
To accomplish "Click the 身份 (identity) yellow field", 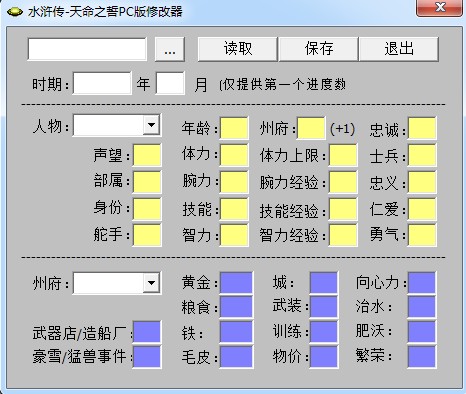I will coord(147,209).
